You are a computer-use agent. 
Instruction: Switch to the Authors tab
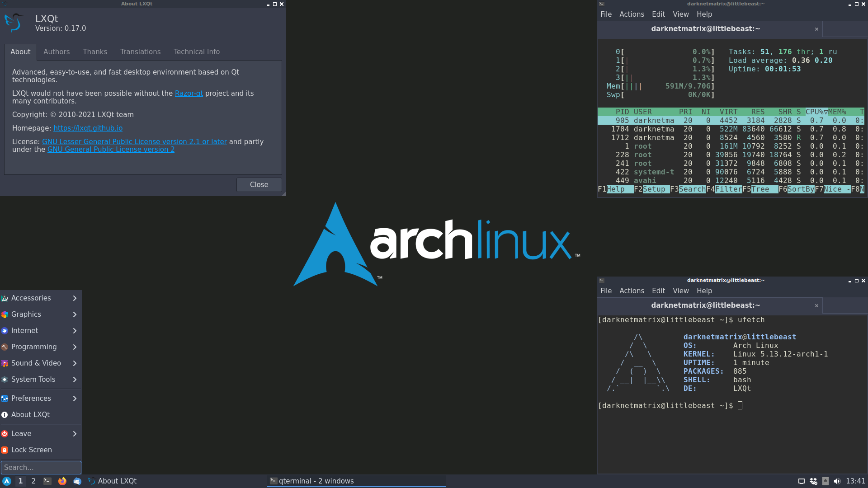click(57, 52)
